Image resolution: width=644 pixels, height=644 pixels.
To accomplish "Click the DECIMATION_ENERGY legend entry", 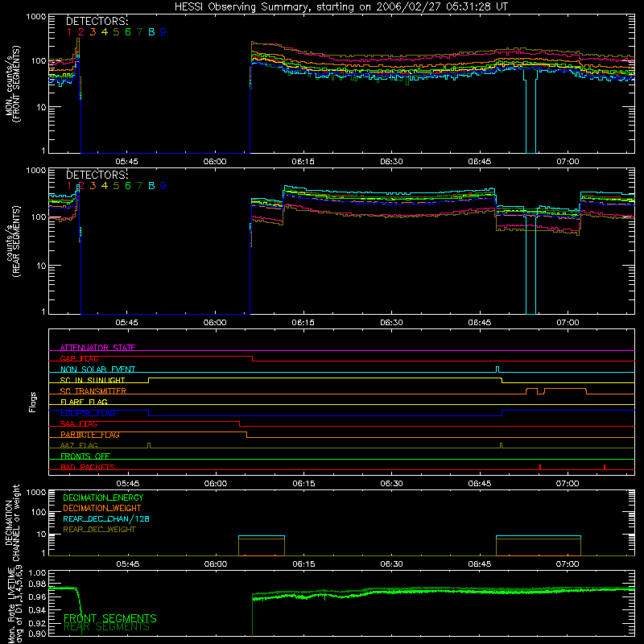I will point(103,497).
